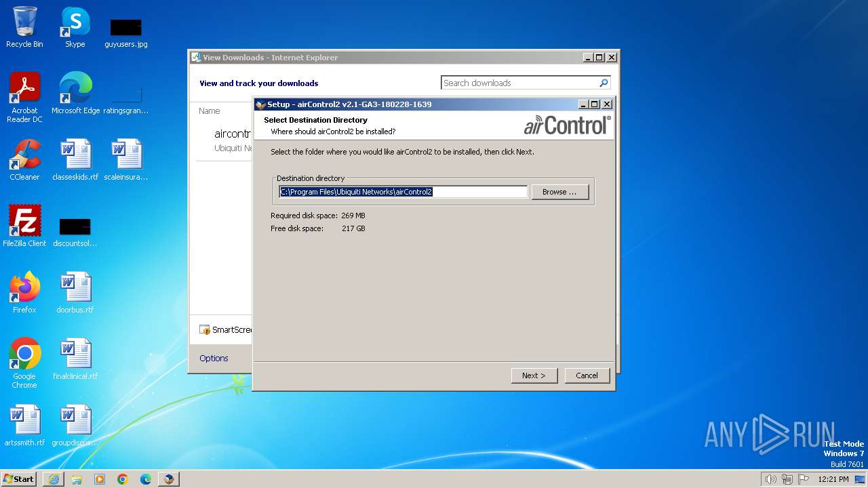
Task: Click the Search downloads field
Action: pos(519,83)
